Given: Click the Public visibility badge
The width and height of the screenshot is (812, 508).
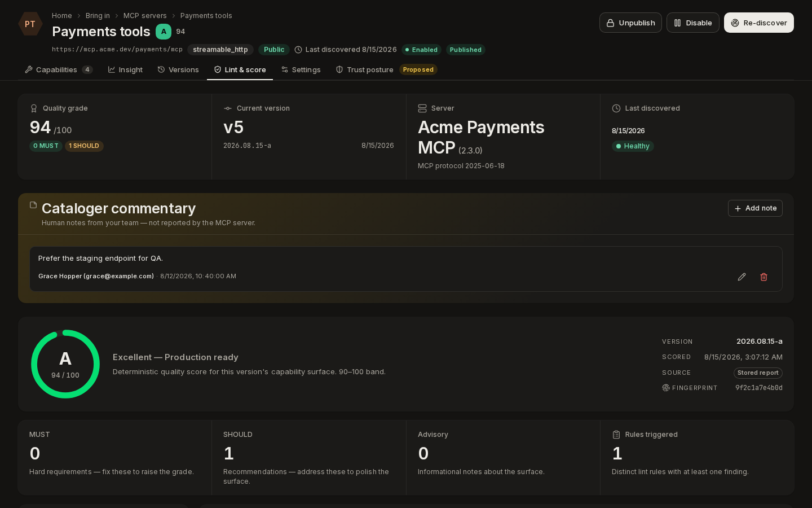Looking at the screenshot, I should pos(274,50).
